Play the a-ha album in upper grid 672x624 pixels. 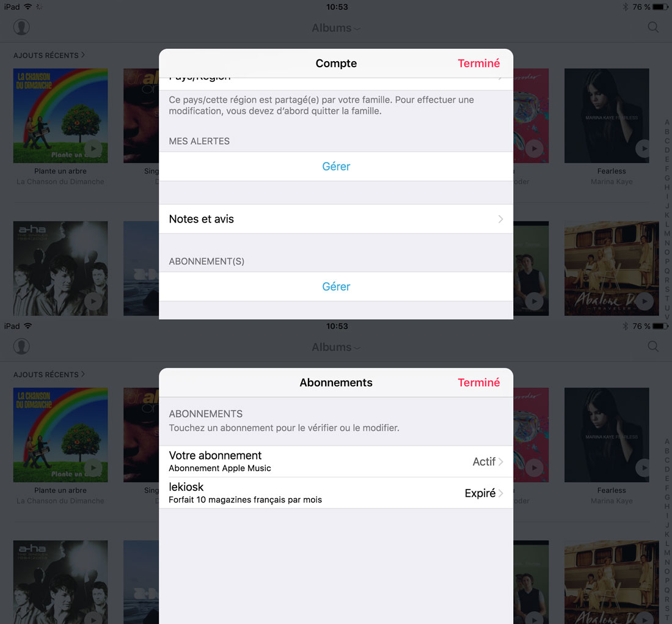(x=93, y=301)
